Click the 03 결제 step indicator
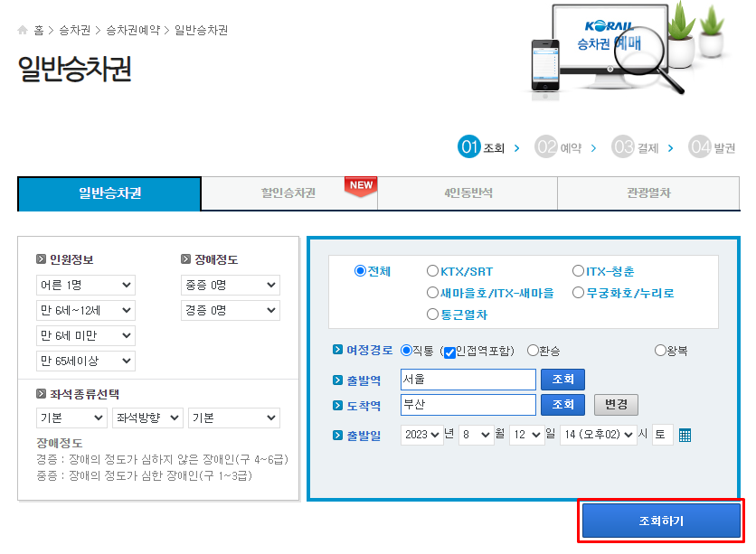Viewport: 756px width, 554px height. point(635,147)
